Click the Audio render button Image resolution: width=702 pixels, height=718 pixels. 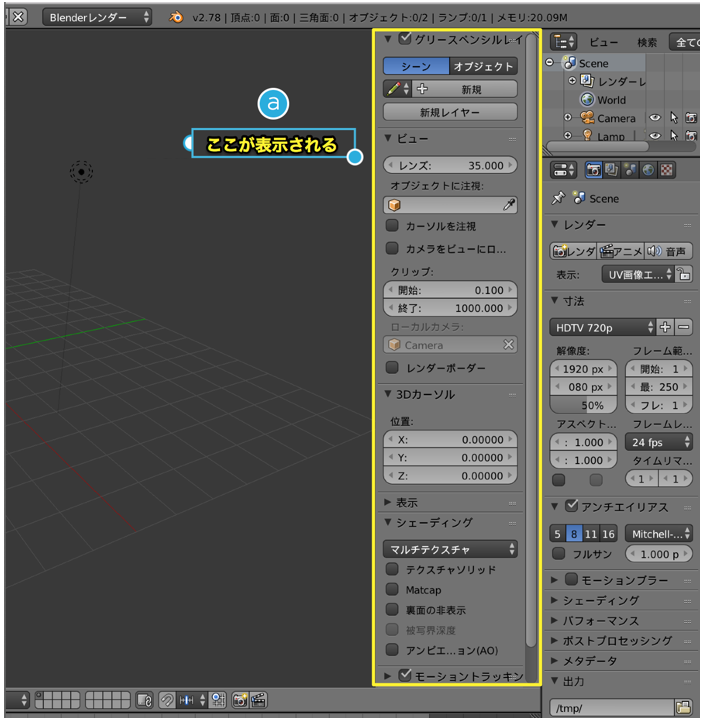point(668,251)
